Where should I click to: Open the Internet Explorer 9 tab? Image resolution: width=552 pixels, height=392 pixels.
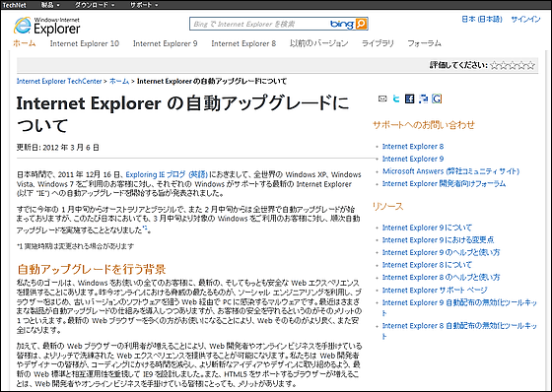[166, 43]
